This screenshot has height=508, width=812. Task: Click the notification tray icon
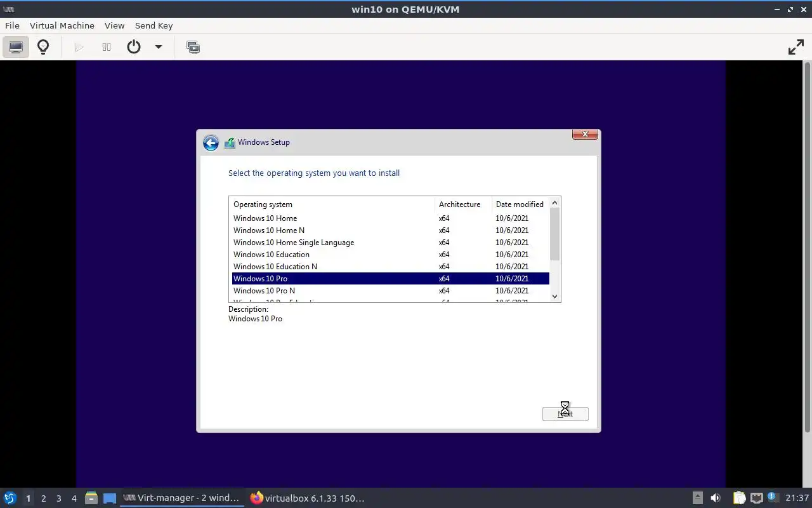coord(773,498)
